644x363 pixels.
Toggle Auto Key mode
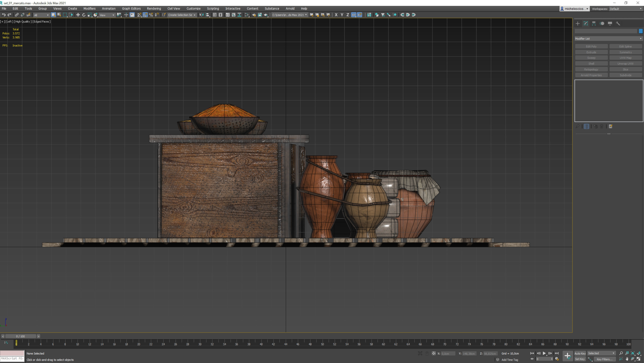pyautogui.click(x=580, y=353)
